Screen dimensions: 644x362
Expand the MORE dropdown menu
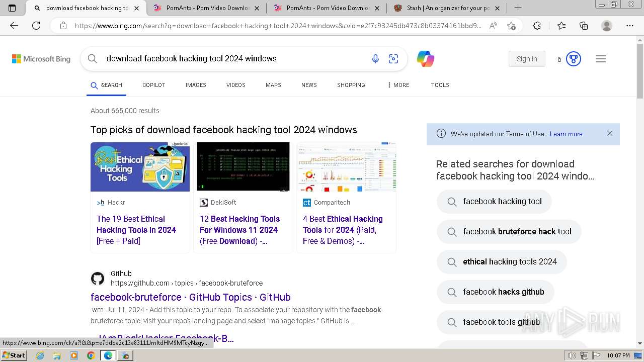pyautogui.click(x=398, y=85)
